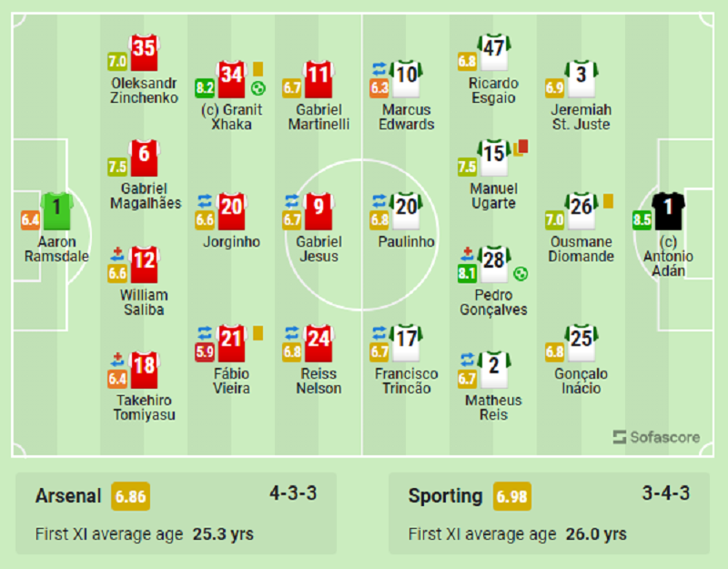Select the Sporting team name
Screen dimensions: 728x569
click(445, 496)
